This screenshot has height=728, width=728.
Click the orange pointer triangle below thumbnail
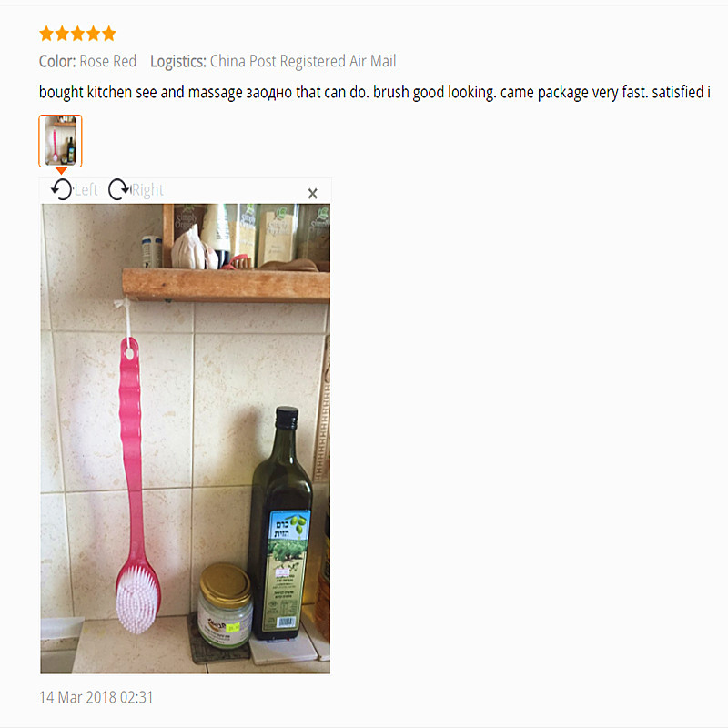pos(61,171)
